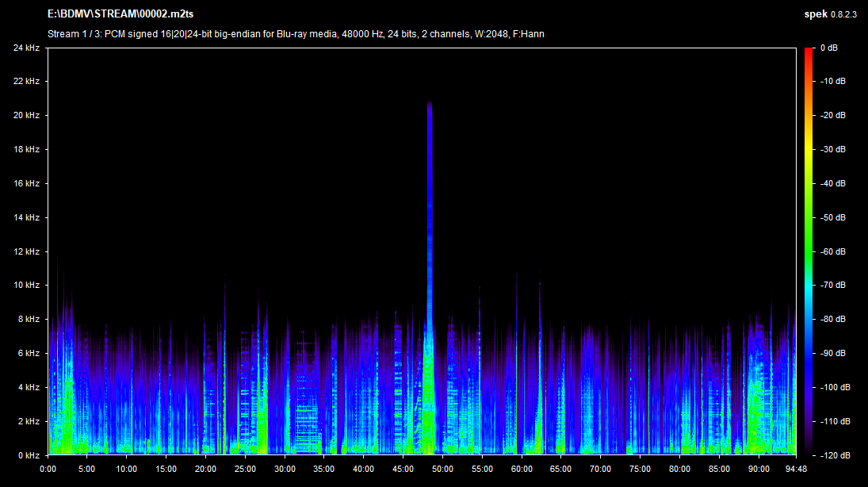Image resolution: width=868 pixels, height=487 pixels.
Task: Click the 50:00 time axis marker
Action: coord(442,468)
